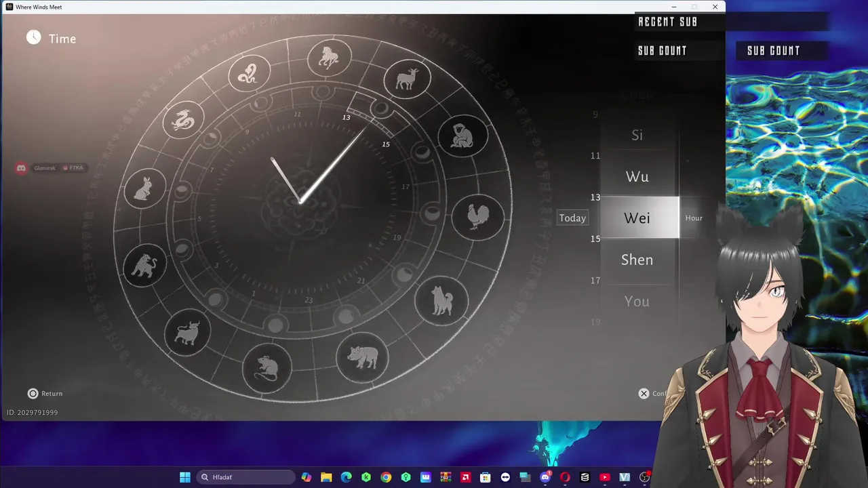Screen dimensions: 868x488
Task: Click the Pig zodiac icon on the dial
Action: (362, 357)
